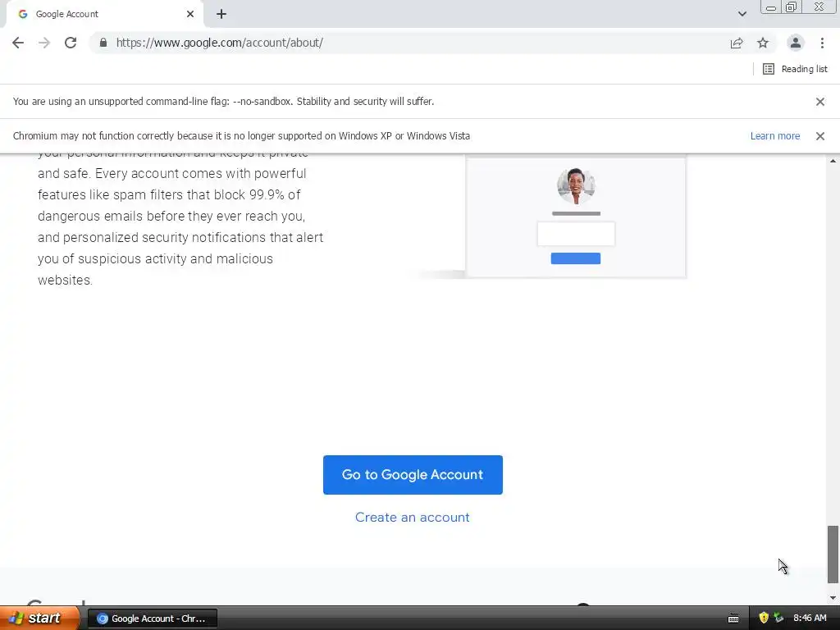This screenshot has height=630, width=840.
Task: Select the Google Account browser tab
Action: pyautogui.click(x=104, y=15)
